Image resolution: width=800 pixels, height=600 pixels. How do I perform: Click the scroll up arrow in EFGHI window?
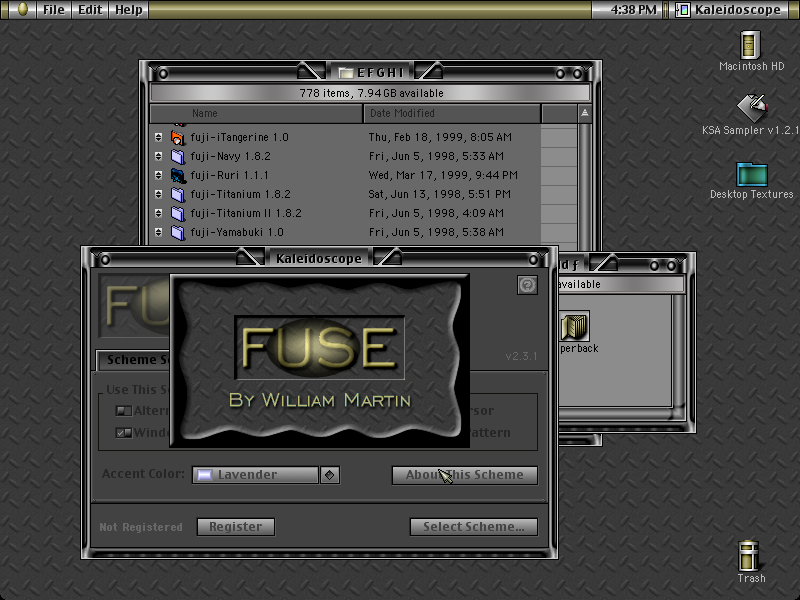click(585, 113)
